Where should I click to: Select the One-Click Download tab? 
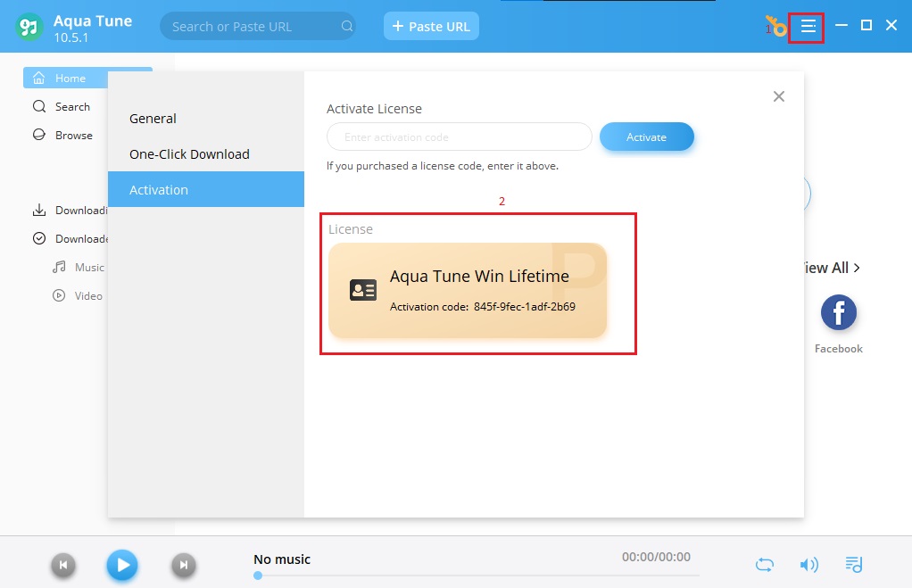206,154
